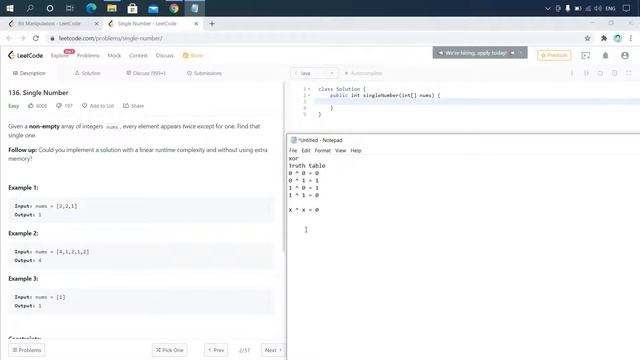Select the Solution tab
Viewport: 640px width, 360px height.
coord(87,73)
